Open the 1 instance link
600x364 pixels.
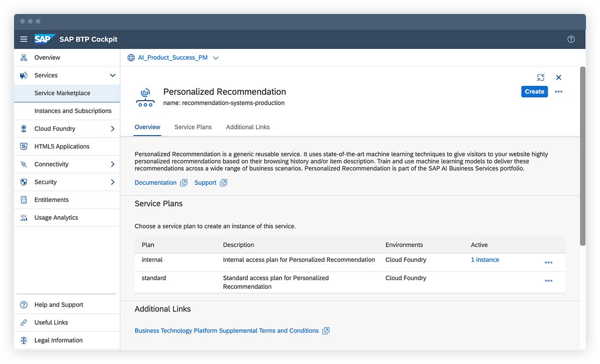485,260
